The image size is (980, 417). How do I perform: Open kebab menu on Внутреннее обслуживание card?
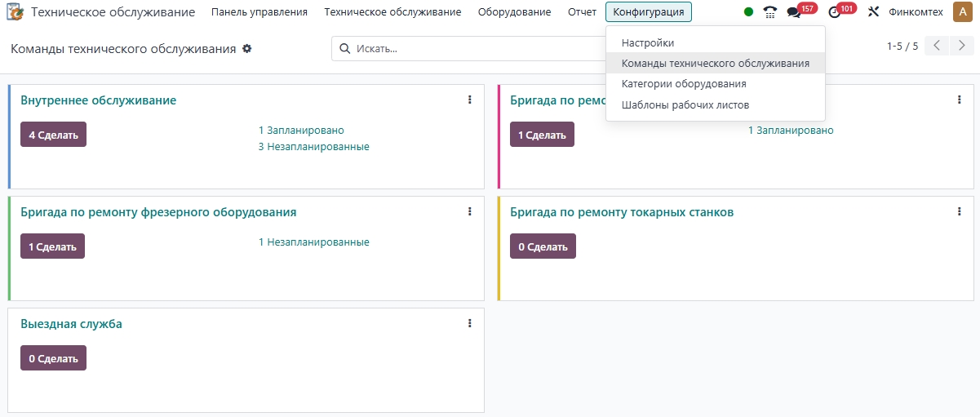[470, 100]
